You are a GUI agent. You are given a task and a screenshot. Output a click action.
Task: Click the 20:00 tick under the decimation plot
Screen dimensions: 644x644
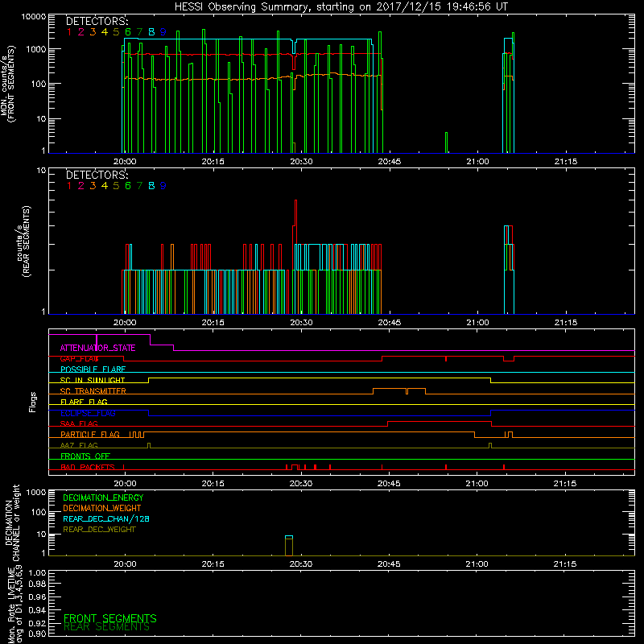pyautogui.click(x=125, y=564)
